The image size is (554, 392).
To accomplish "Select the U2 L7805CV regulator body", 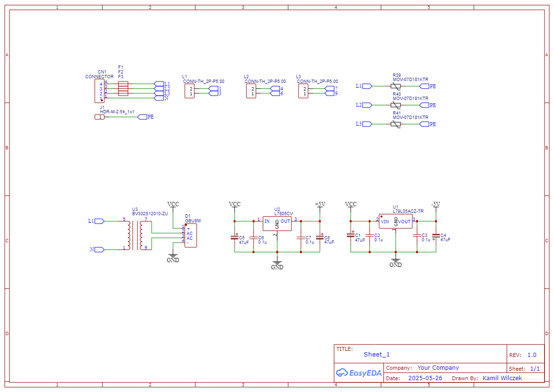I will click(277, 224).
